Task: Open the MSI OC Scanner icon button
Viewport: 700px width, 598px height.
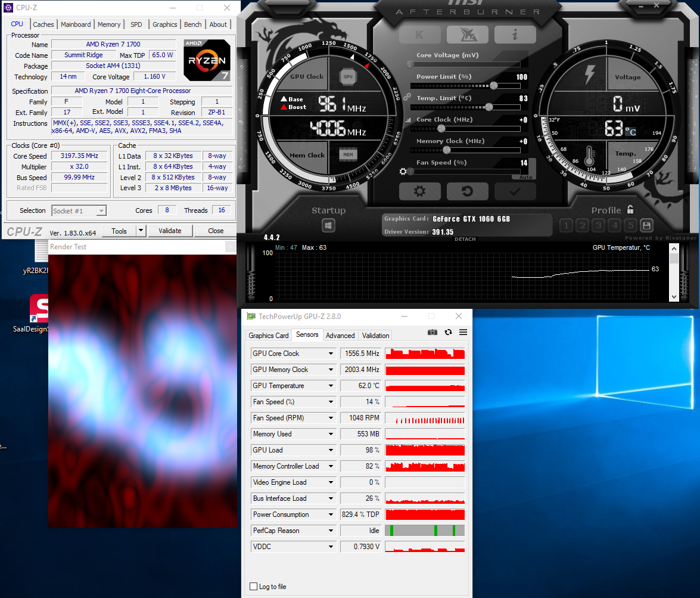Action: pyautogui.click(x=468, y=35)
